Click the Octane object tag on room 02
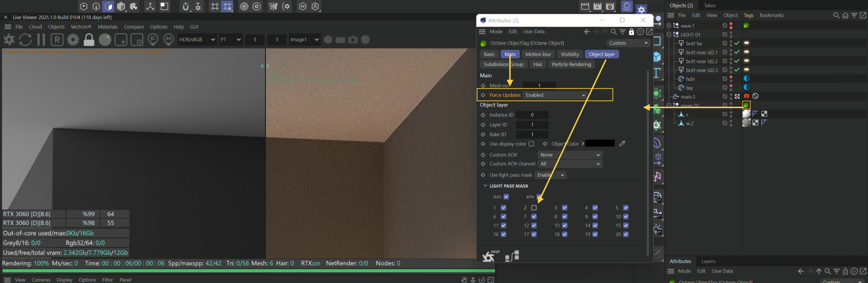This screenshot has width=868, height=283. tap(746, 105)
